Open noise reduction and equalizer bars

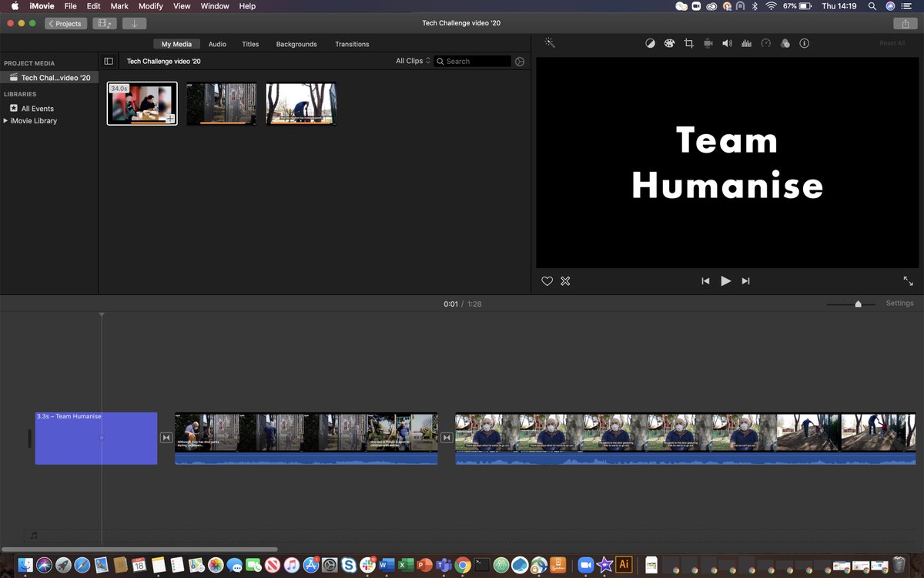coord(746,44)
